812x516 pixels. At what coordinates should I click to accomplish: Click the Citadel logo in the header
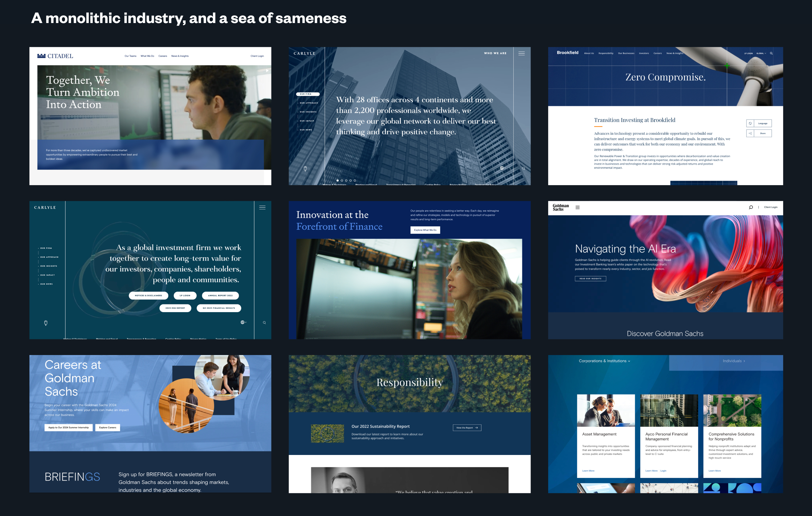pos(55,56)
